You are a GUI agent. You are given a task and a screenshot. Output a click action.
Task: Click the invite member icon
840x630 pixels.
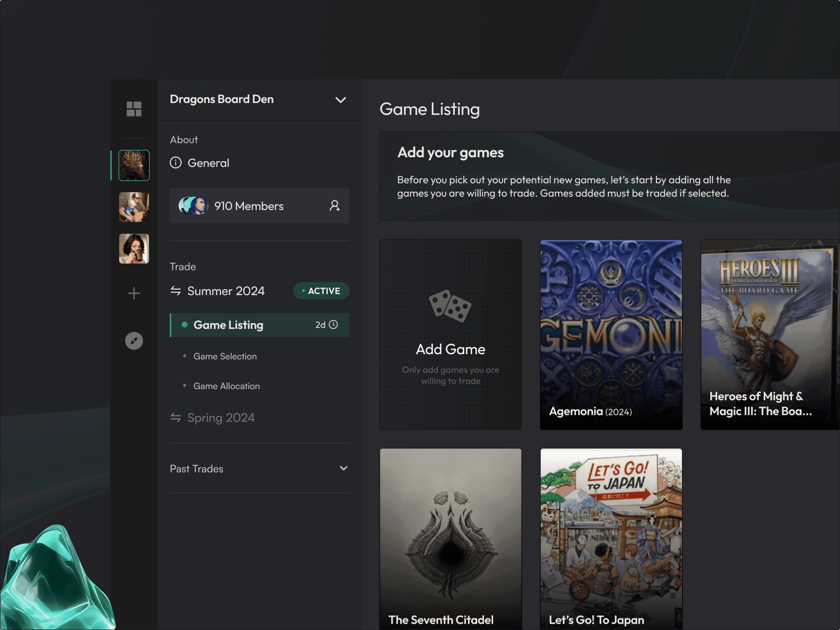click(x=334, y=206)
